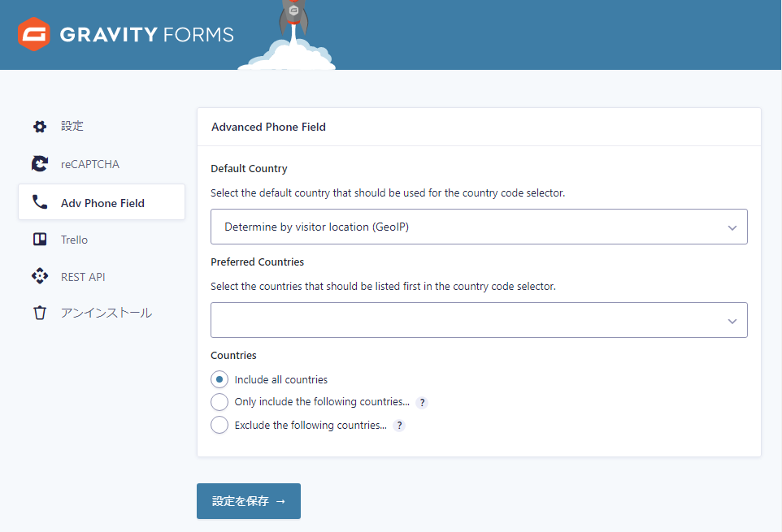The height and width of the screenshot is (532, 782).
Task: Click the reCAPTCHA icon in sidebar
Action: click(39, 164)
